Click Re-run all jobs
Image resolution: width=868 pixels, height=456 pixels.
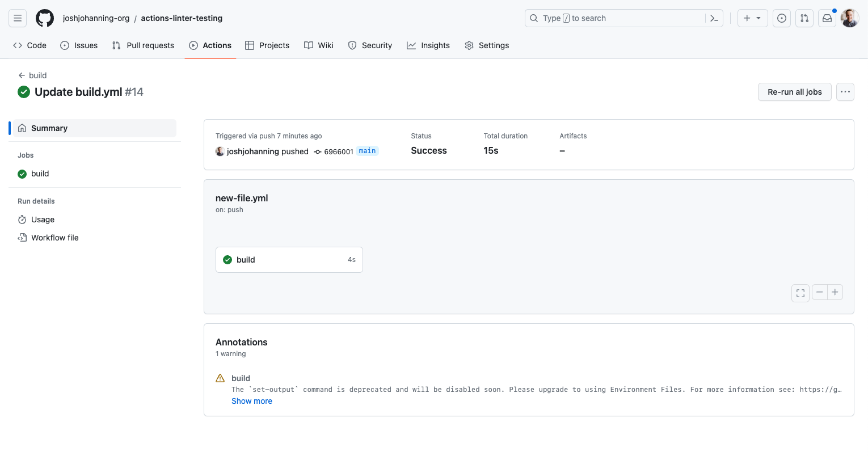coord(794,91)
